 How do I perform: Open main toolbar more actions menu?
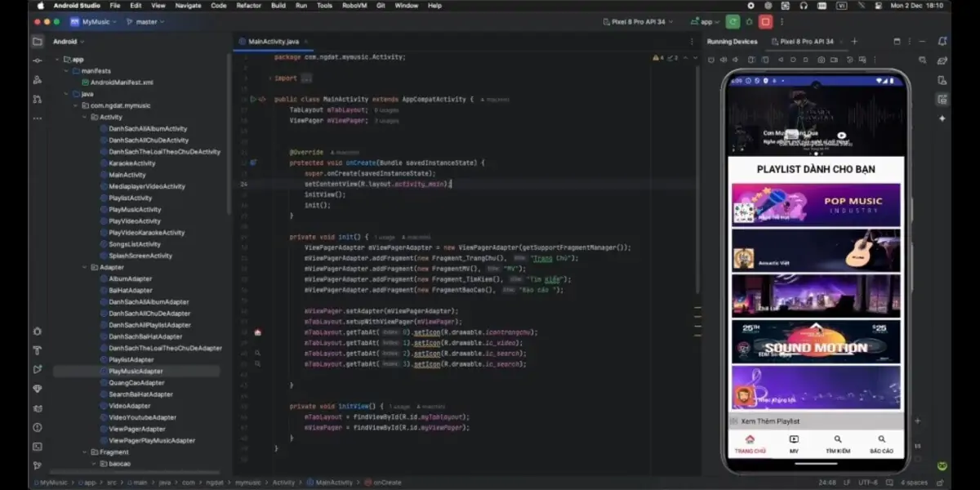click(x=783, y=22)
